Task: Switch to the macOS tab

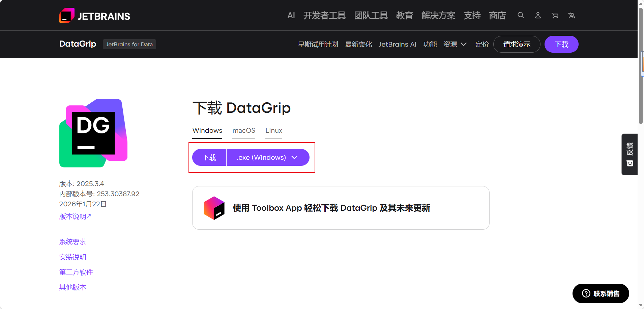Action: [x=244, y=131]
